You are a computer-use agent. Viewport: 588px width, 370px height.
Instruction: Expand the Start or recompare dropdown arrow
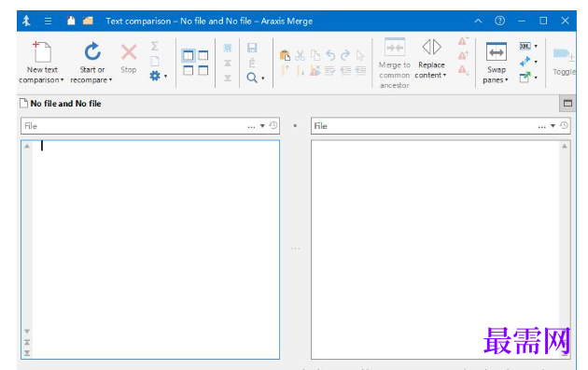pyautogui.click(x=110, y=80)
